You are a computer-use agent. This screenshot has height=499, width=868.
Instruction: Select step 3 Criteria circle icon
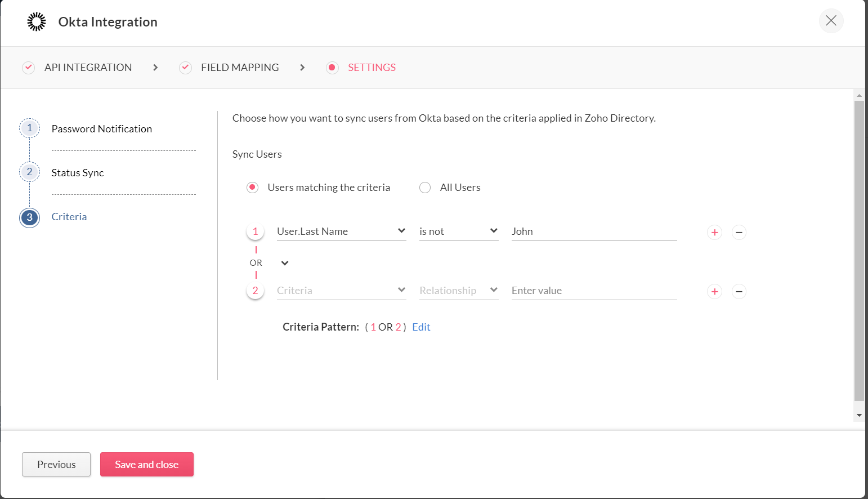[x=30, y=217]
